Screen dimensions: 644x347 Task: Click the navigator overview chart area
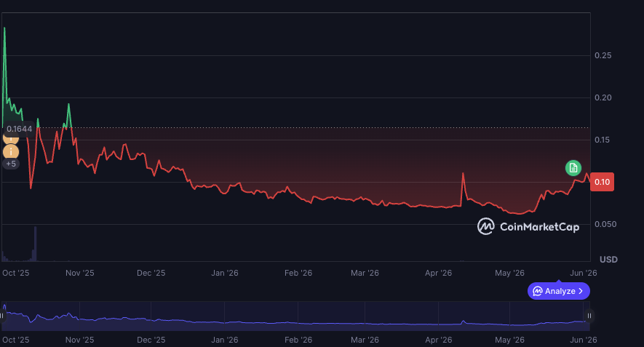point(295,316)
